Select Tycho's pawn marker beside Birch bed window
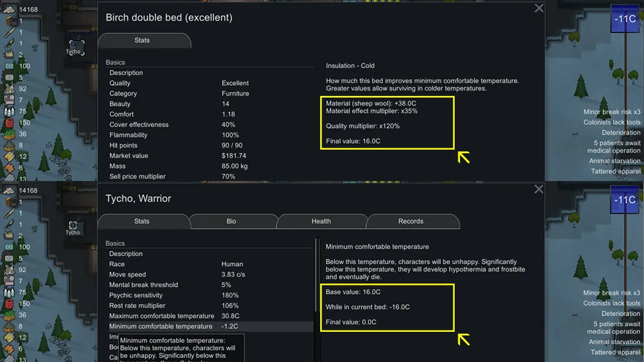The height and width of the screenshot is (362, 644). pyautogui.click(x=76, y=46)
